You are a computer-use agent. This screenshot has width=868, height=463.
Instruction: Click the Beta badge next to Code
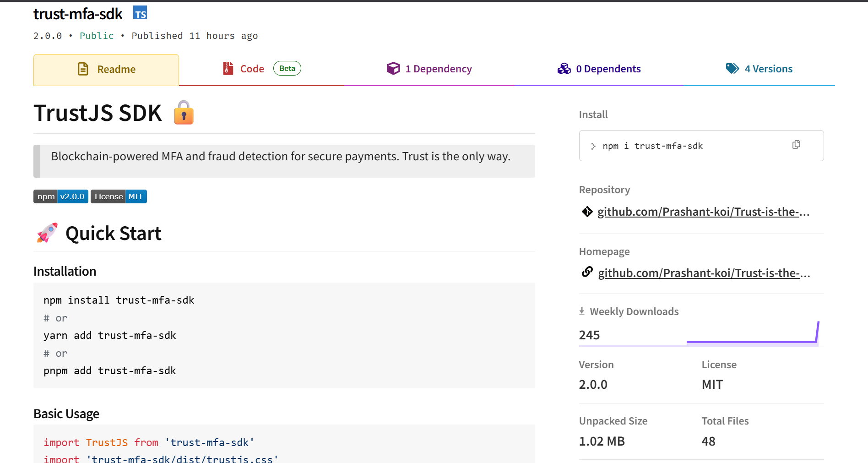click(287, 68)
